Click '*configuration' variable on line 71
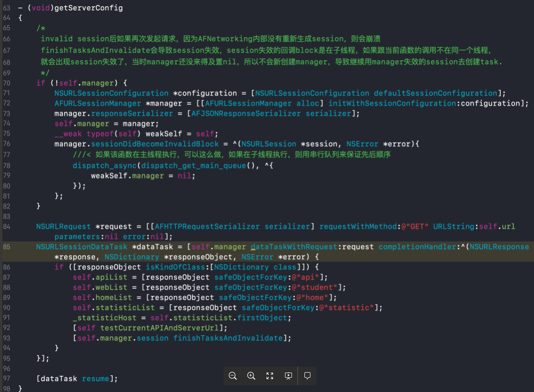The width and height of the screenshot is (534, 392). point(205,93)
